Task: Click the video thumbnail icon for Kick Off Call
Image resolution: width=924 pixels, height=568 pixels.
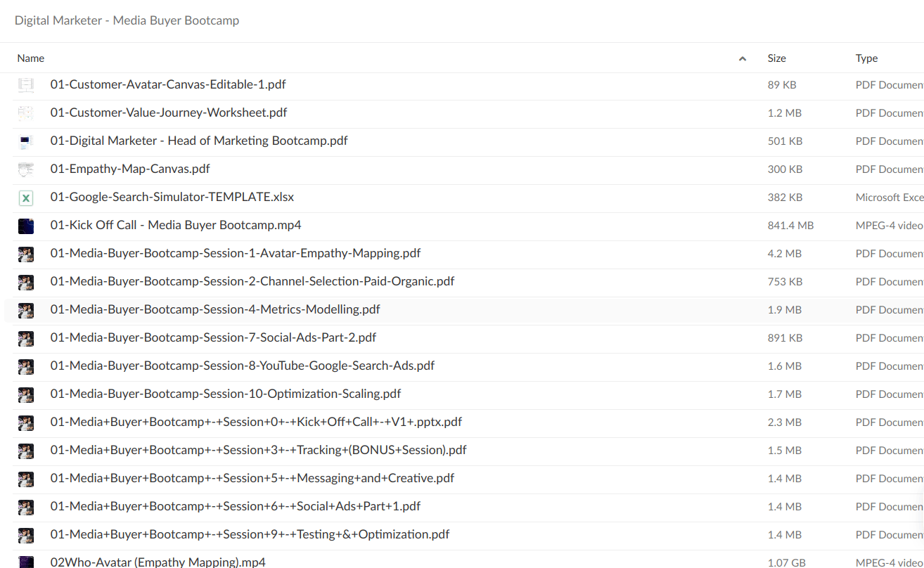Action: 26,226
